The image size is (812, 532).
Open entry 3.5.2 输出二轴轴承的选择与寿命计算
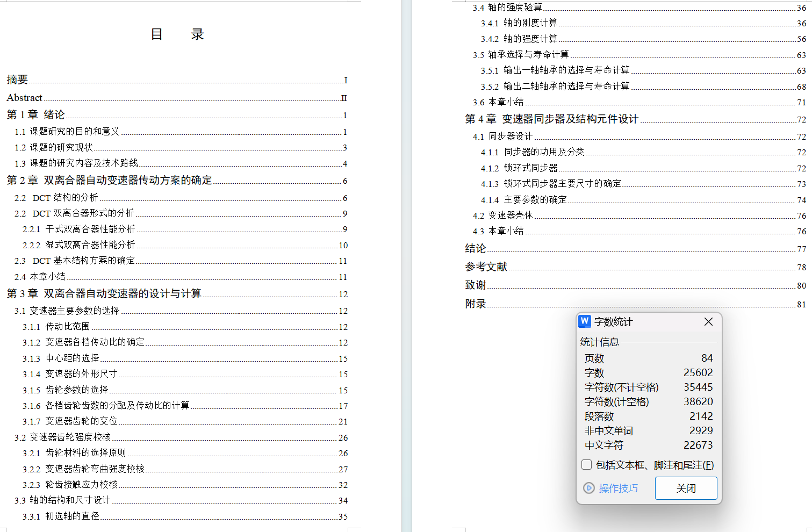(x=643, y=86)
